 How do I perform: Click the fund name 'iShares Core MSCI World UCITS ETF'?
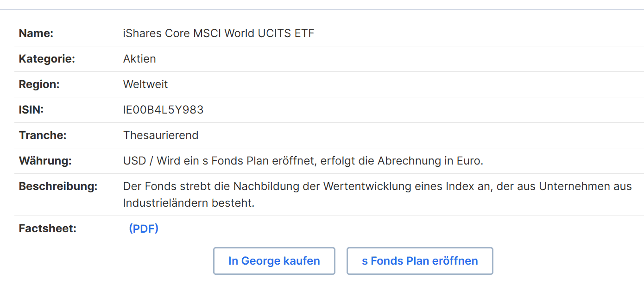coord(219,33)
